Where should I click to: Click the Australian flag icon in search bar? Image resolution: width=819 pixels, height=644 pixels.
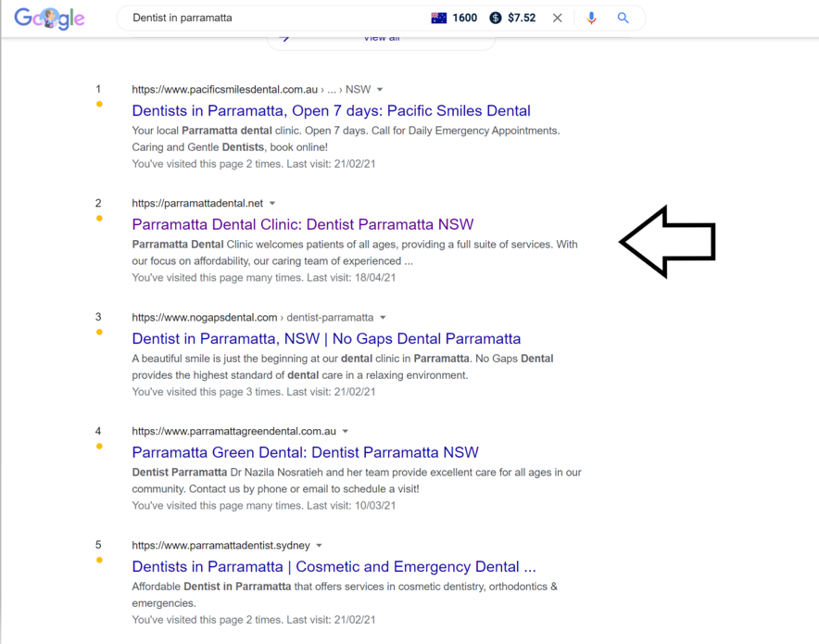pyautogui.click(x=439, y=18)
